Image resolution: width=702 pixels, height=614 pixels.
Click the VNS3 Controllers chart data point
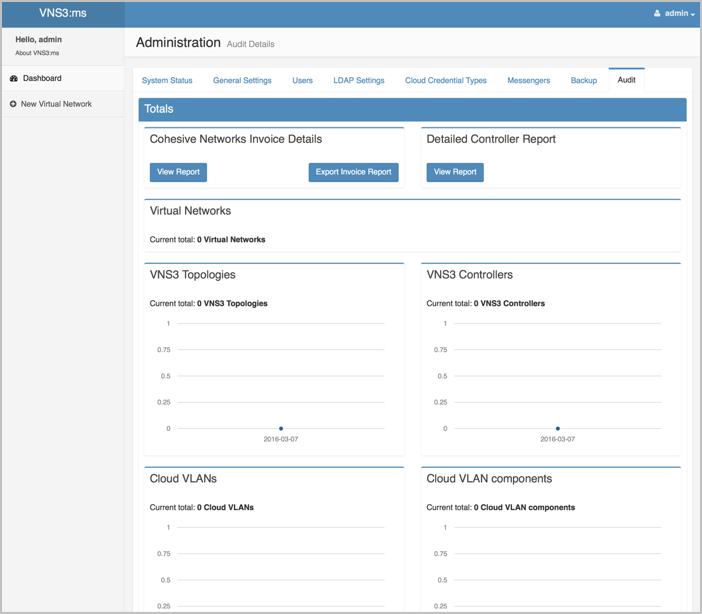point(557,429)
